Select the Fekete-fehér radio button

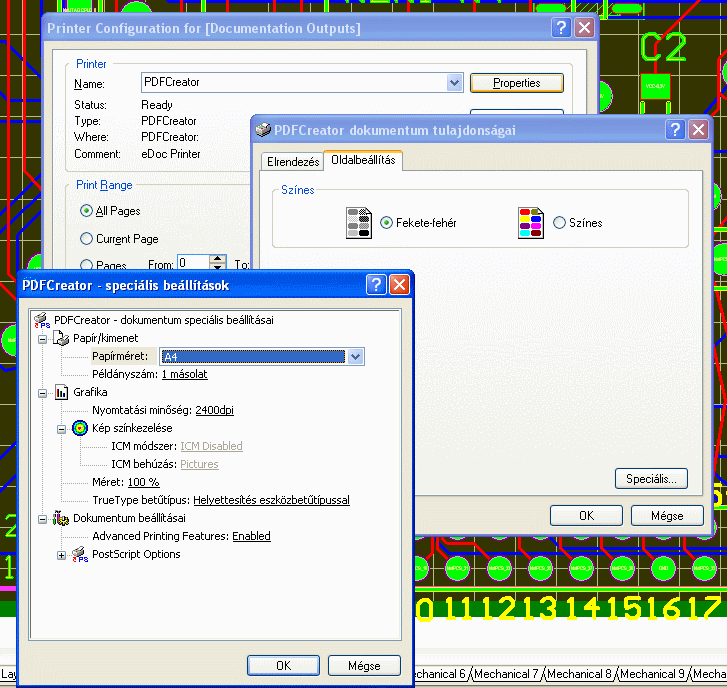386,223
